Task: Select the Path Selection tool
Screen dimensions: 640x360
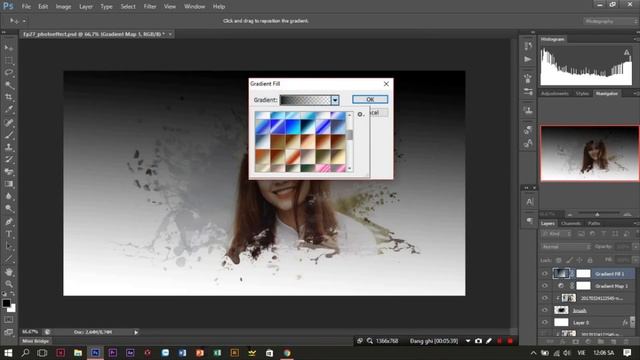Action: pos(9,246)
